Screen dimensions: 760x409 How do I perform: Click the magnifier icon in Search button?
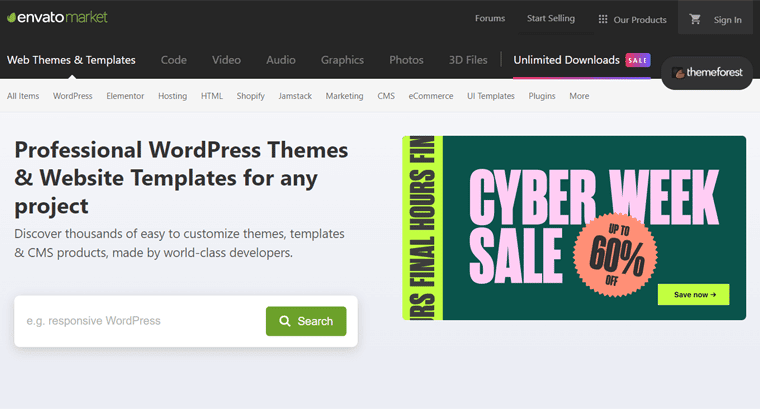(285, 321)
